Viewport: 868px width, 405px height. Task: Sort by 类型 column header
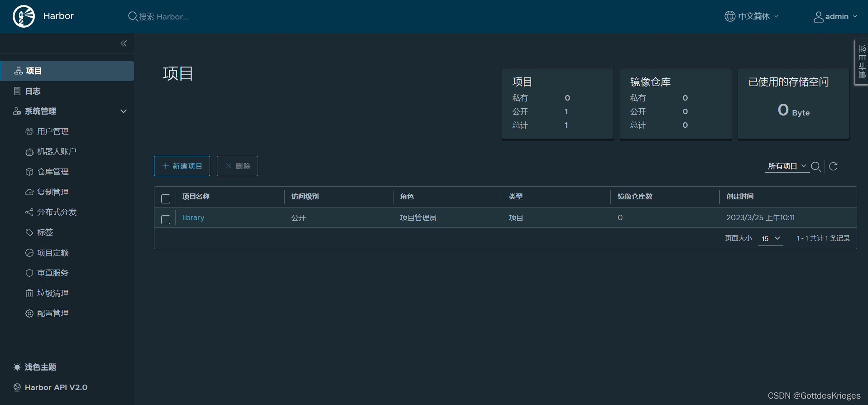(x=516, y=197)
